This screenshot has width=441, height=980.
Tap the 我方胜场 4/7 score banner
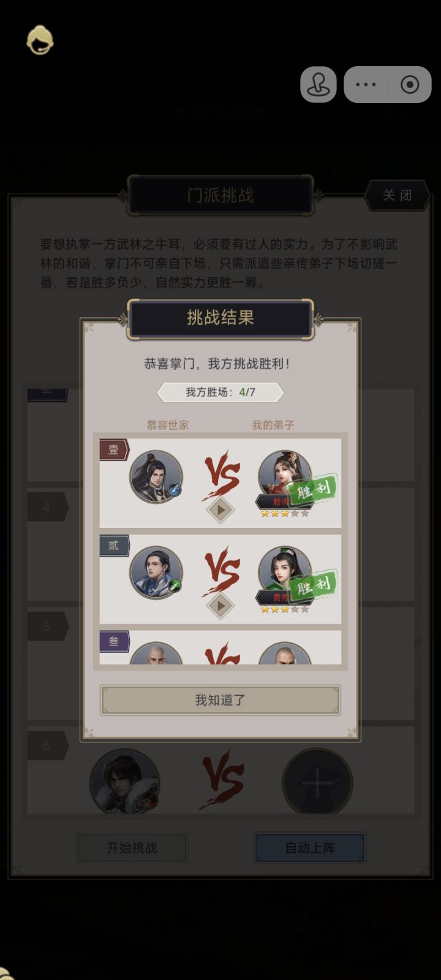pos(221,392)
